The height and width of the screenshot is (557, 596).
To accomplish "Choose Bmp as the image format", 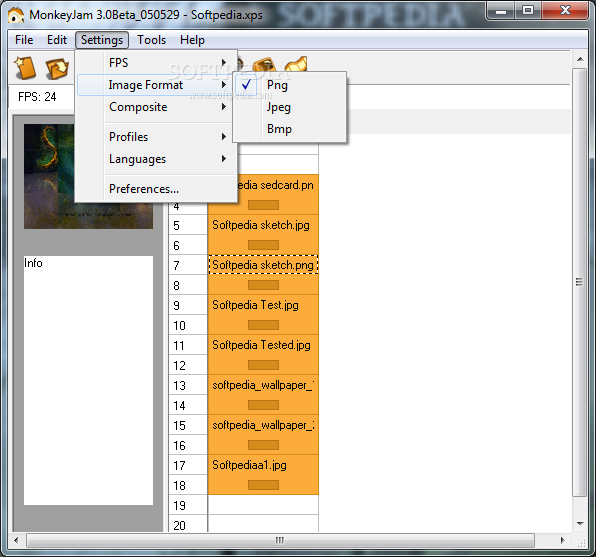I will [289, 129].
